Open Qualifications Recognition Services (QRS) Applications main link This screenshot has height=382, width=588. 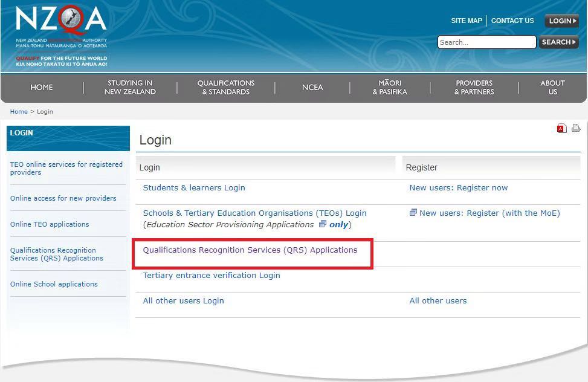click(x=250, y=250)
